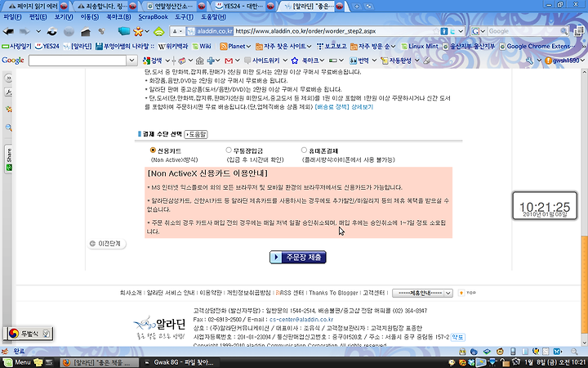Open the ScrapBook menu
The width and height of the screenshot is (588, 368).
point(153,16)
